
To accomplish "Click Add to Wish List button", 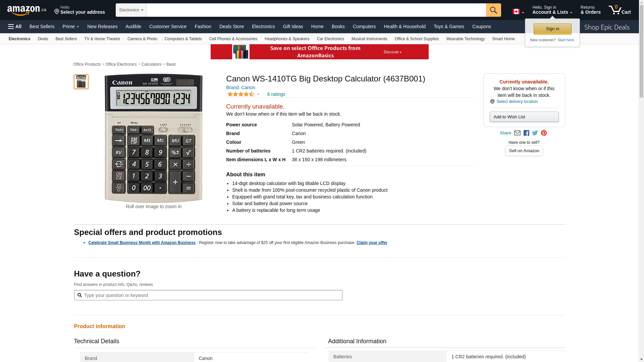I will coord(524,117).
